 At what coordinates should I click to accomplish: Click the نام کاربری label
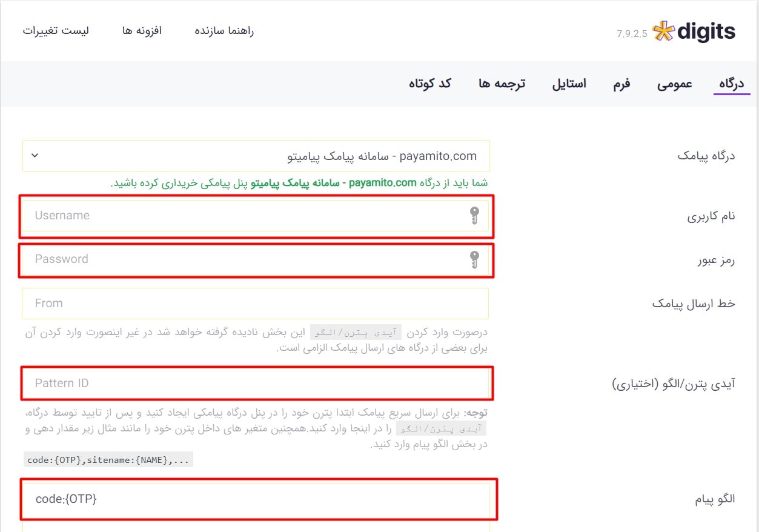click(x=711, y=216)
